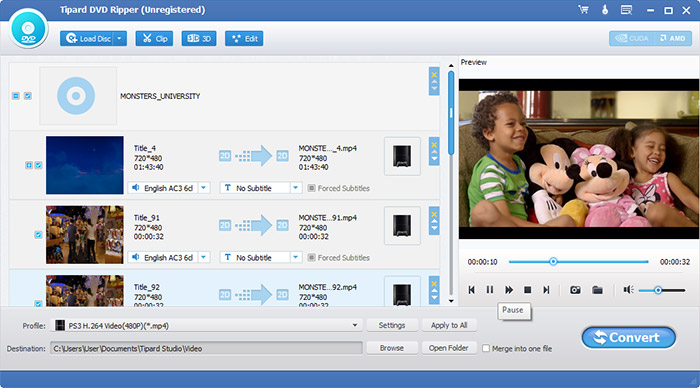Open the menu icon in title bar
The width and height of the screenshot is (700, 388).
[626, 10]
